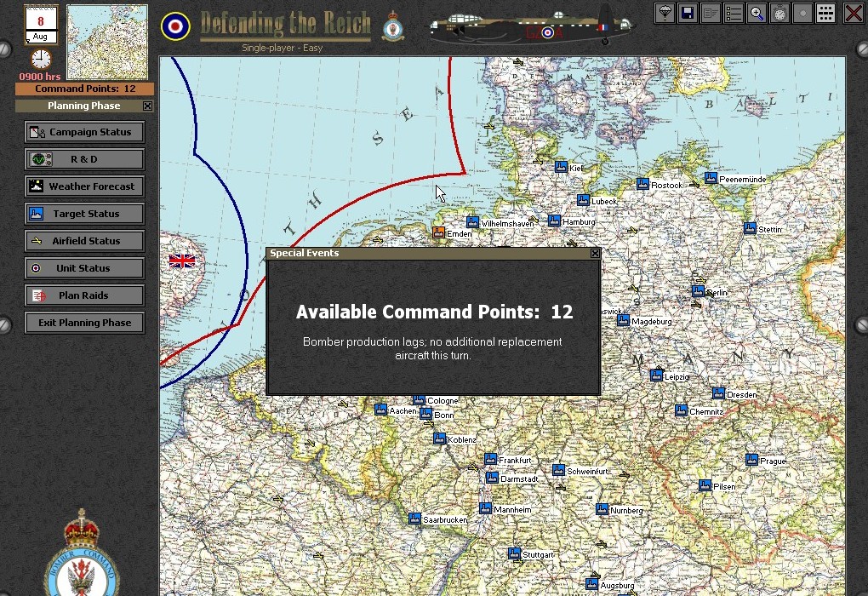
Task: Select the Lubeck target icon
Action: 583,200
